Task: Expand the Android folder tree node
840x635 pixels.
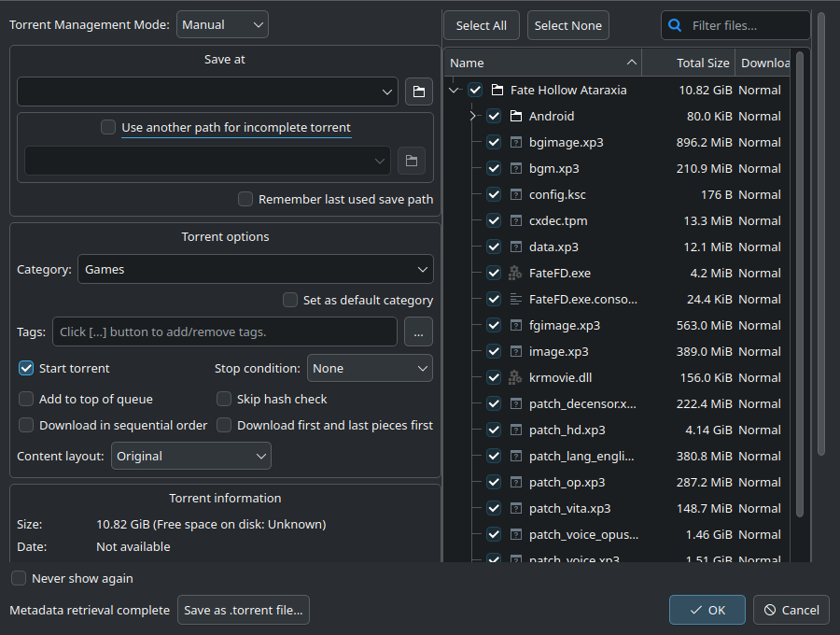Action: (x=472, y=117)
